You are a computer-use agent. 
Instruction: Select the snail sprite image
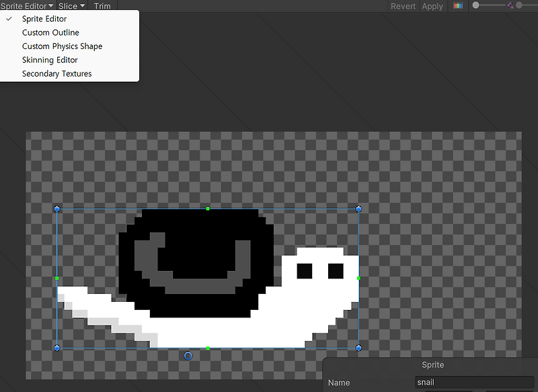point(208,278)
